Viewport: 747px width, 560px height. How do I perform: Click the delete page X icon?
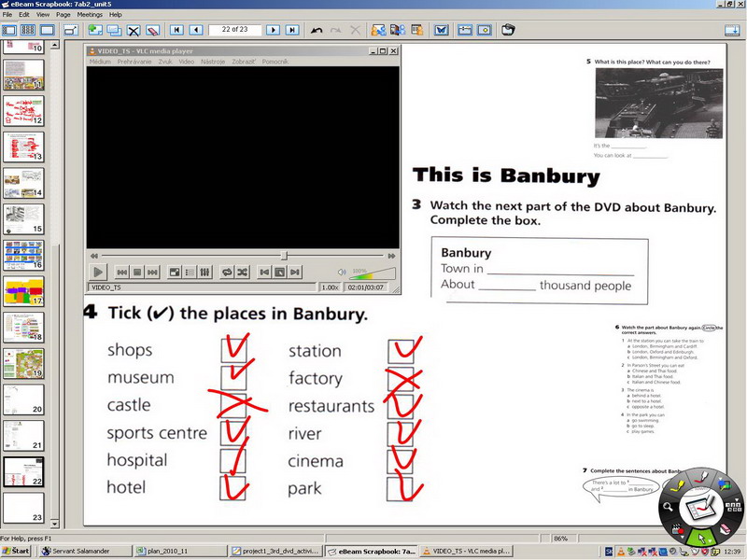point(134,31)
